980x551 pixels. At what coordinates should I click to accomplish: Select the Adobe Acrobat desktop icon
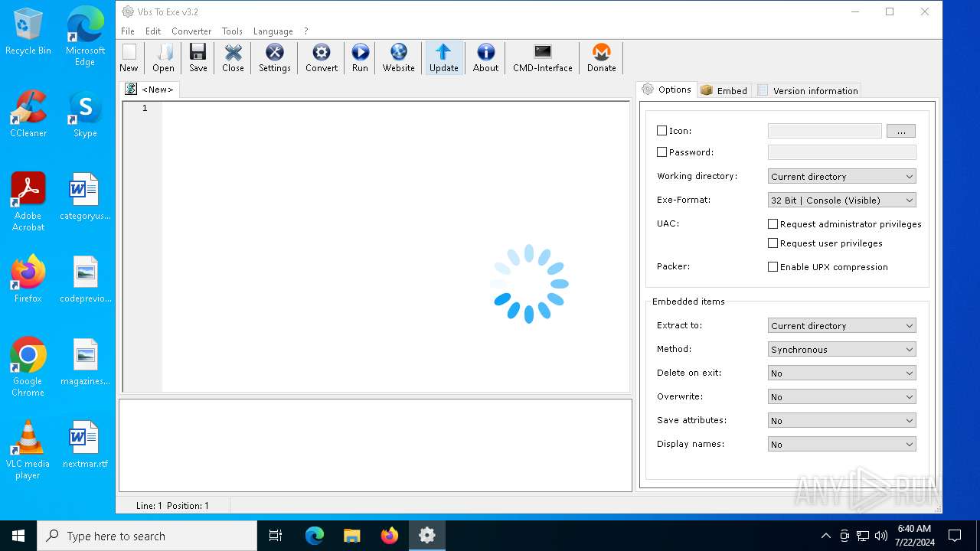coord(28,202)
